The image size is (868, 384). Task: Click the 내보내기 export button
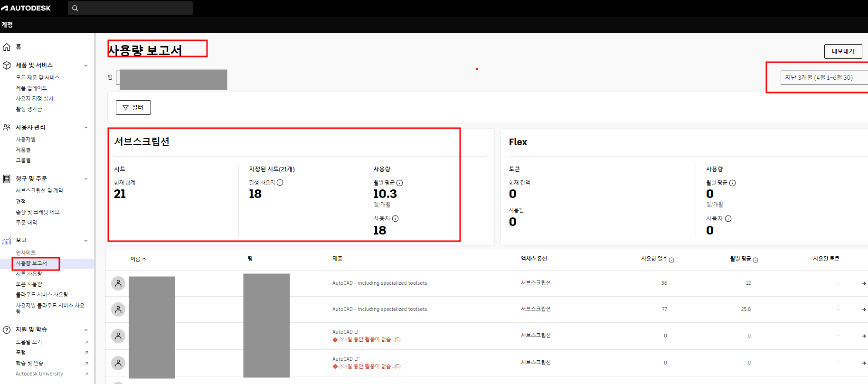[x=843, y=51]
